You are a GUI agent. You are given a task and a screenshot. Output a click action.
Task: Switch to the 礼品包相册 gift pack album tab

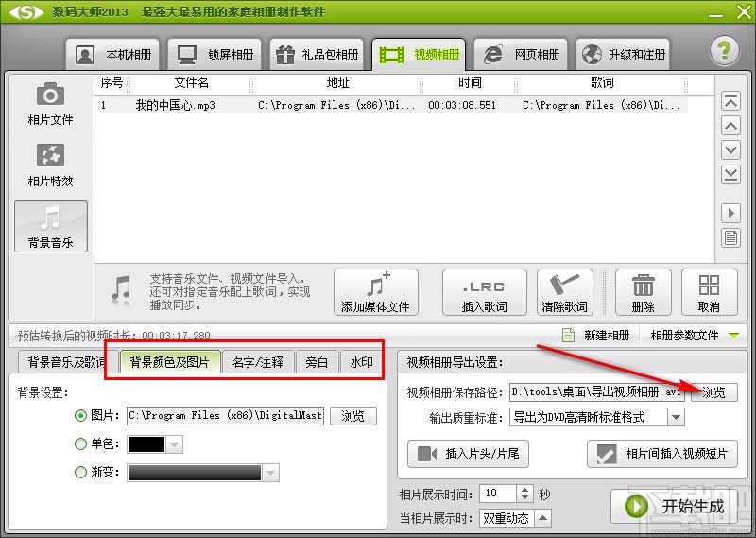click(x=317, y=55)
